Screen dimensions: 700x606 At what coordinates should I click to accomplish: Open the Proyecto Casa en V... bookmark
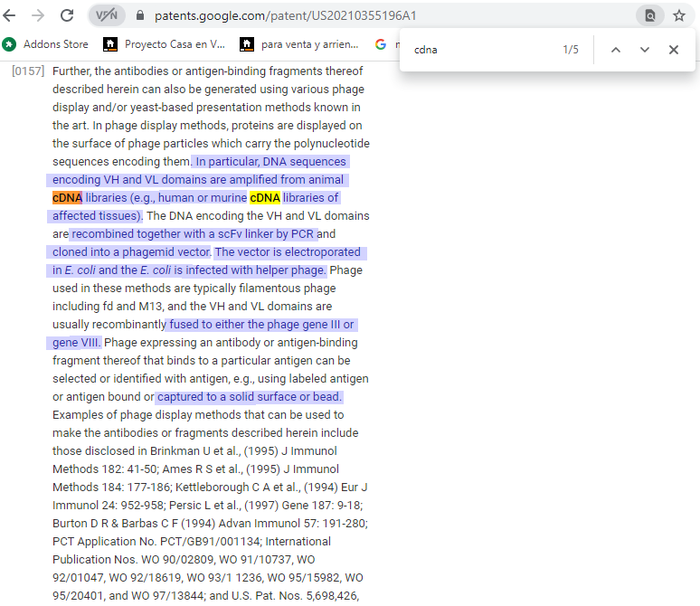pyautogui.click(x=165, y=43)
